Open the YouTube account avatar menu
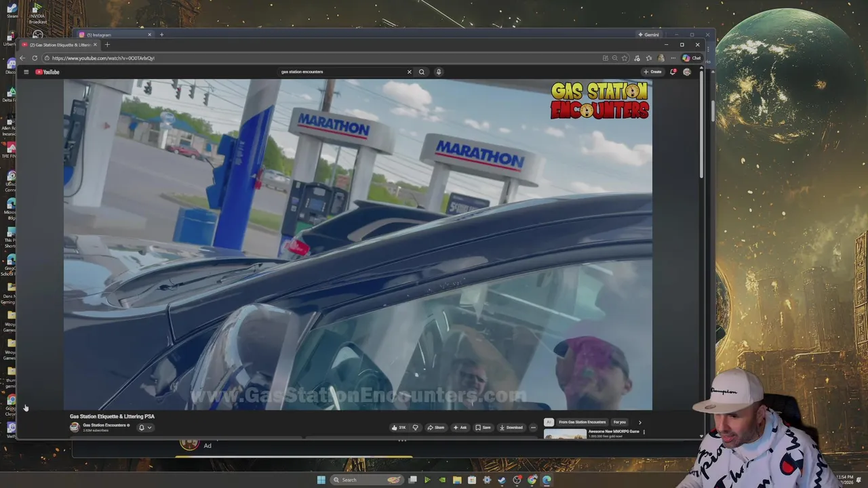The image size is (868, 488). (687, 72)
